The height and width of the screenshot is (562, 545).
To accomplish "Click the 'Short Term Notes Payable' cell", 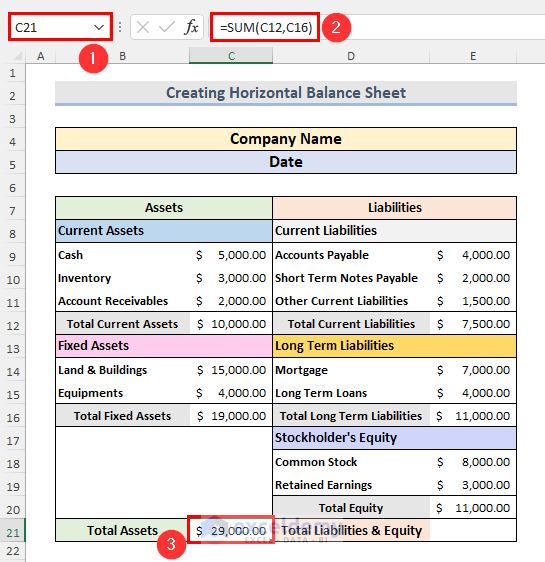I will [351, 278].
